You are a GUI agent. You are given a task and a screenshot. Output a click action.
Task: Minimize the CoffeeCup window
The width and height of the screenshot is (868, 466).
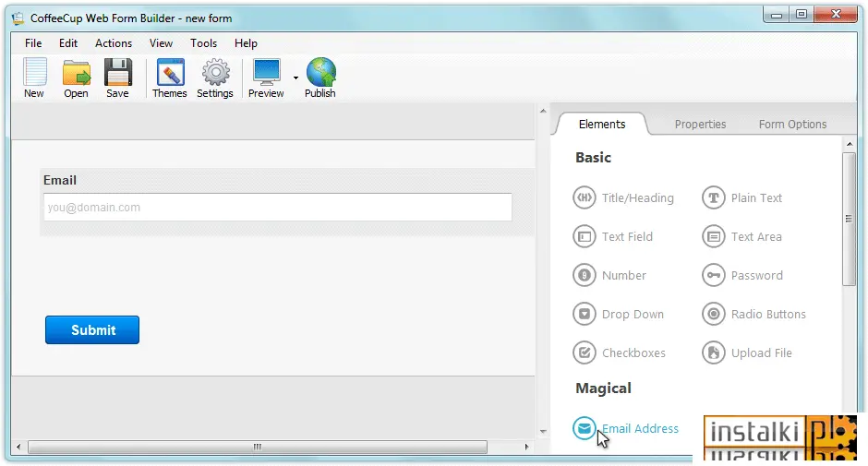tap(777, 15)
